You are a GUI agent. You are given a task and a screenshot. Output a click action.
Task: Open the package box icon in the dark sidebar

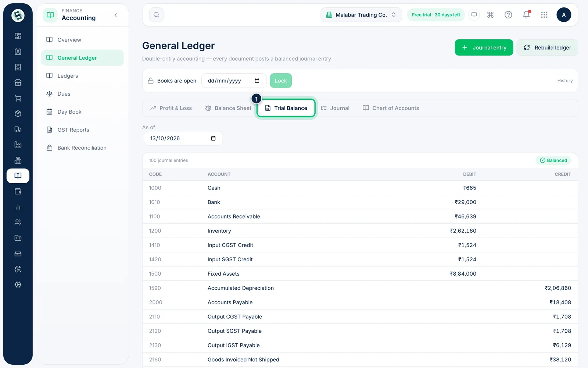(18, 114)
